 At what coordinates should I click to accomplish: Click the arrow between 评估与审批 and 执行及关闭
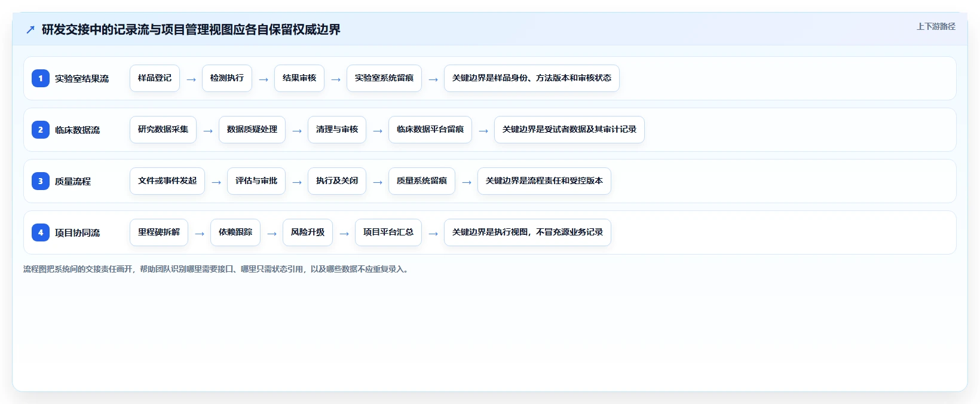click(x=297, y=182)
